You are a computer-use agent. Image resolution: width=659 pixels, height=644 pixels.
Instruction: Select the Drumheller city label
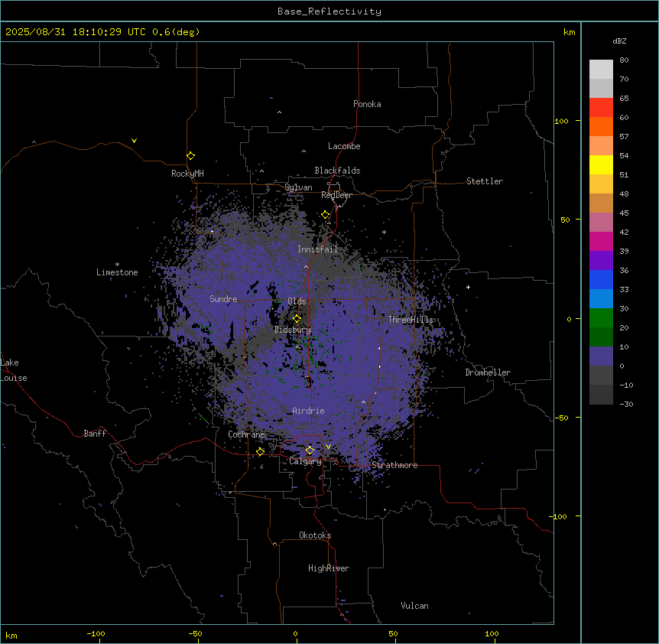(x=488, y=372)
